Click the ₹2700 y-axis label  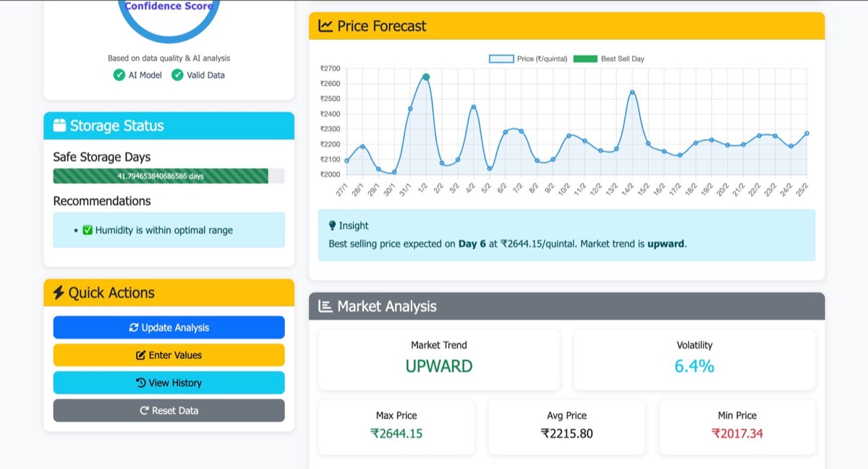(x=331, y=68)
